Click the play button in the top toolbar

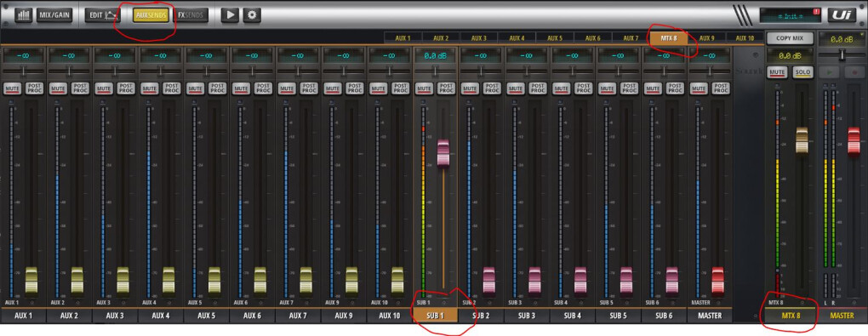pos(230,15)
